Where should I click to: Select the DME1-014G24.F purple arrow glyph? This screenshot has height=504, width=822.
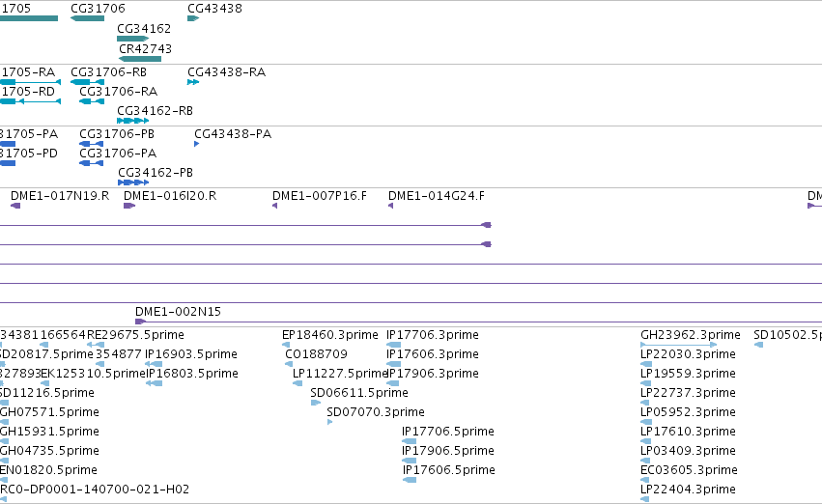pos(390,206)
